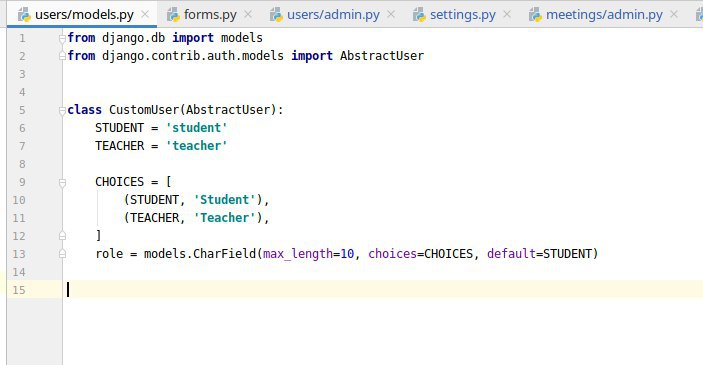The image size is (703, 365).
Task: Collapse the imports fold marker on line 1
Action: click(62, 39)
